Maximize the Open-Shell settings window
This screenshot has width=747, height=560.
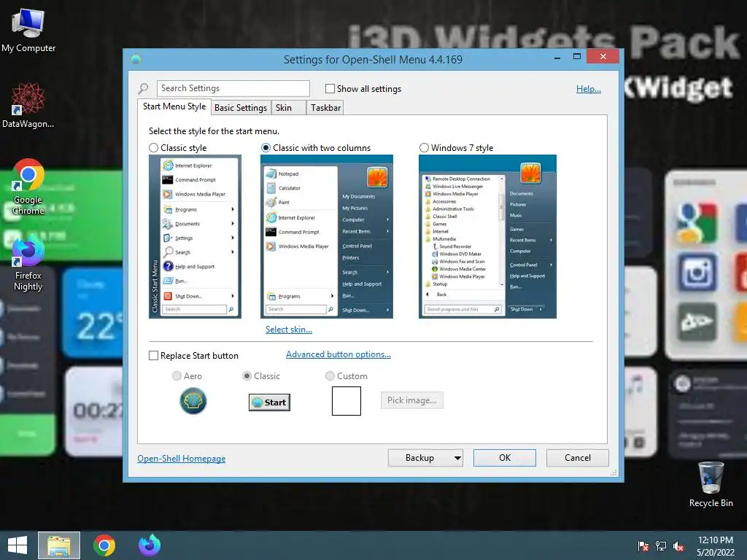tap(577, 57)
